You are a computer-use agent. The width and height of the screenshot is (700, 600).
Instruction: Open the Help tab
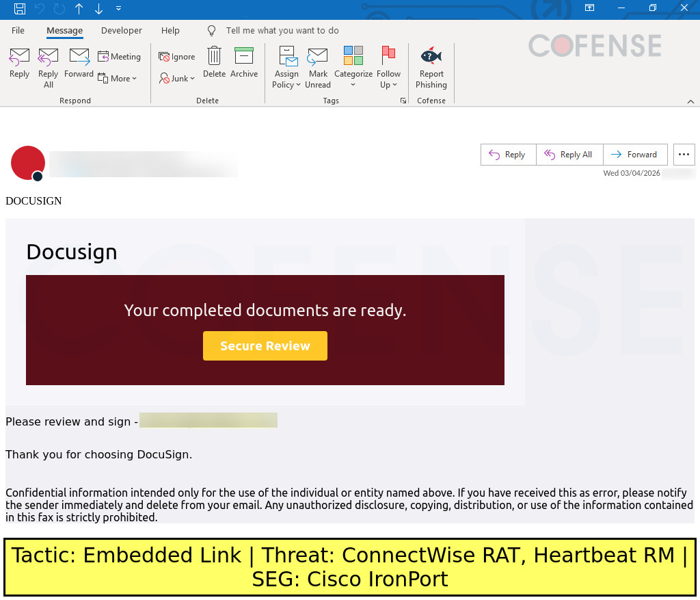(170, 30)
